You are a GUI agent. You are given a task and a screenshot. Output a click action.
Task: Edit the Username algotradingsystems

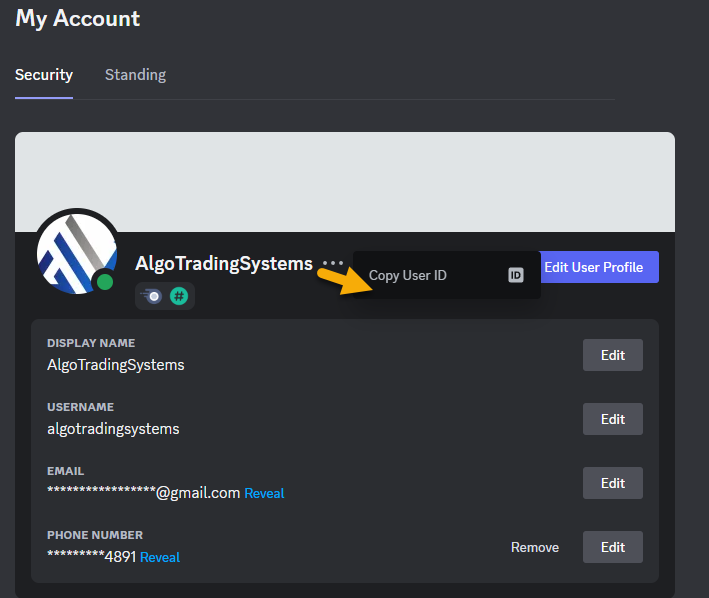point(612,419)
